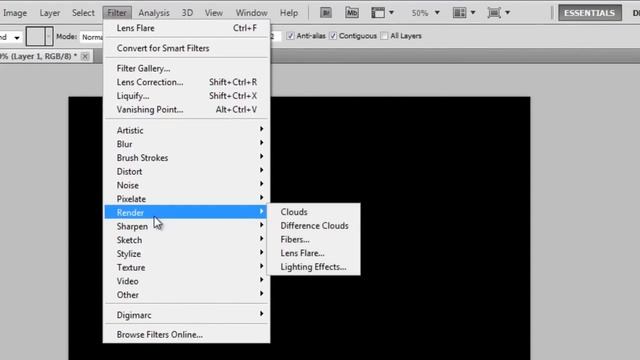Image resolution: width=640 pixels, height=360 pixels.
Task: Select the highlighted Render menu item
Action: tap(186, 212)
